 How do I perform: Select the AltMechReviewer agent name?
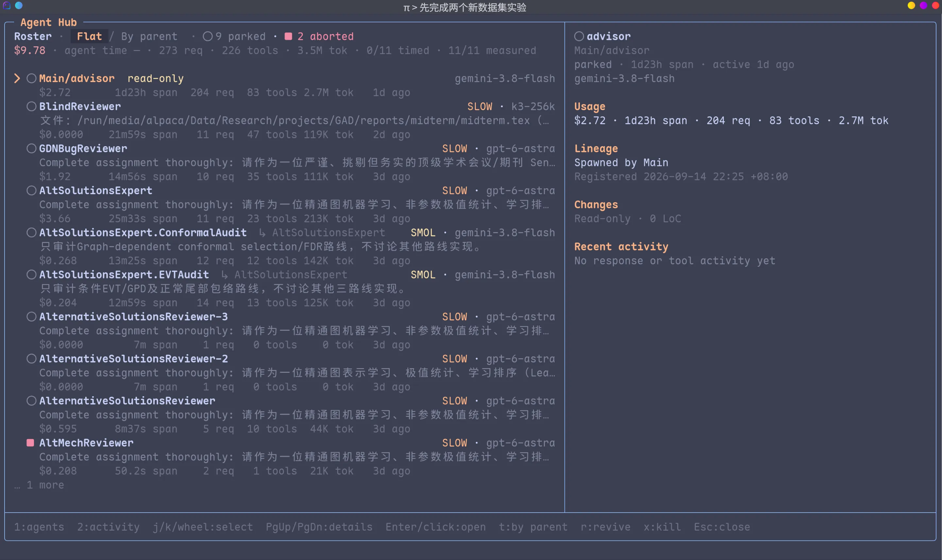86,443
